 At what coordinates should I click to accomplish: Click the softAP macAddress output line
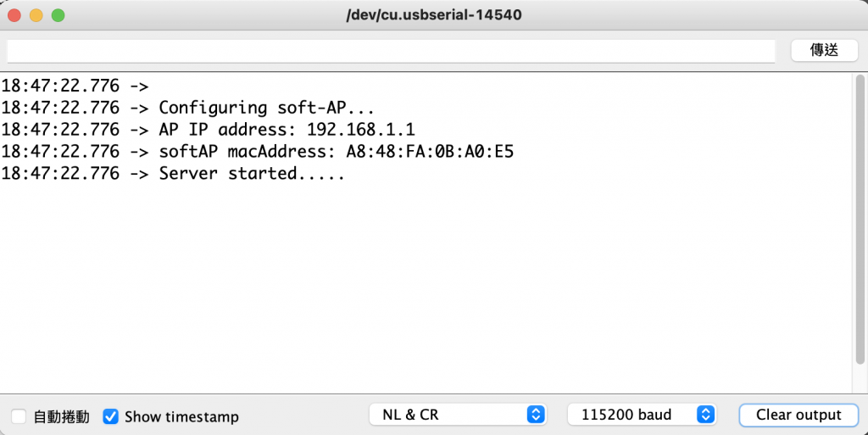(x=258, y=151)
